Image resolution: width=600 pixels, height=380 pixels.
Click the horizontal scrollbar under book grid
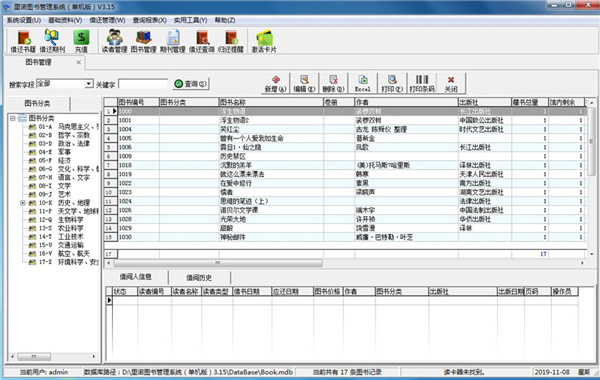coord(218,263)
